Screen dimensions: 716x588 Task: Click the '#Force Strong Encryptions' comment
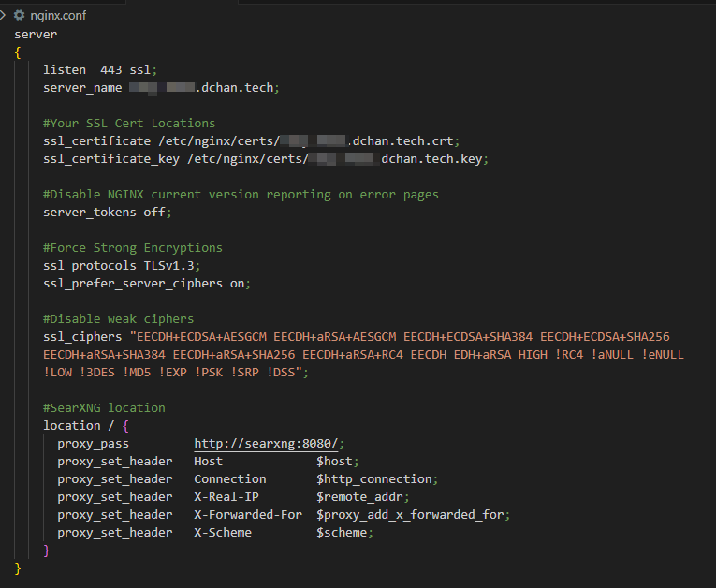click(x=132, y=248)
